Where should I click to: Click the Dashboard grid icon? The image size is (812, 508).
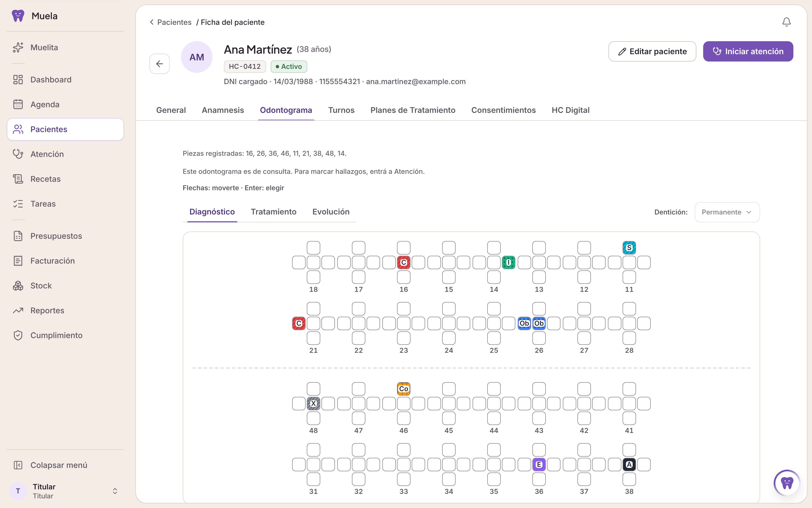click(x=18, y=80)
